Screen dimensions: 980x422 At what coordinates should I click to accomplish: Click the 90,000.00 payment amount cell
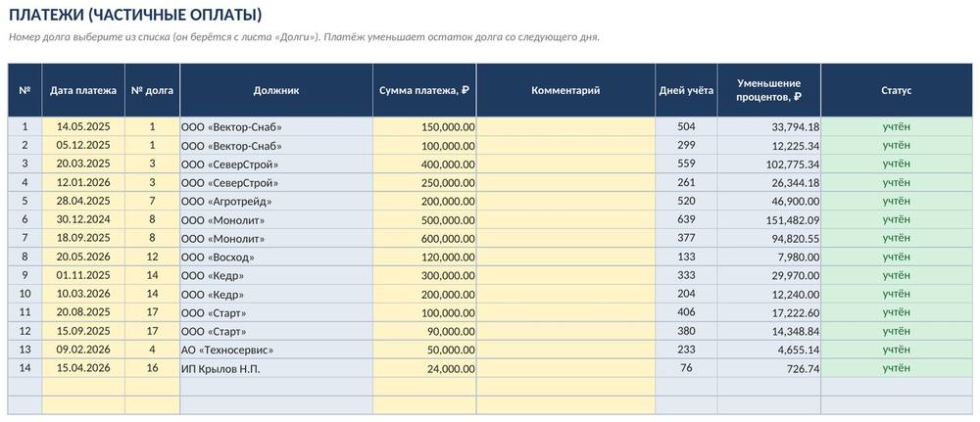pos(424,331)
